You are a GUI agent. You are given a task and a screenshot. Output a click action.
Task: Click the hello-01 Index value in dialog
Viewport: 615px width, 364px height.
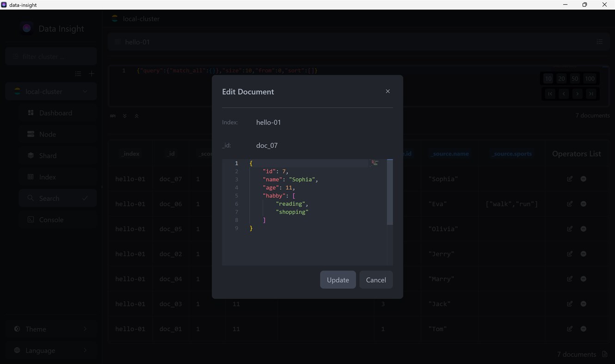(269, 122)
